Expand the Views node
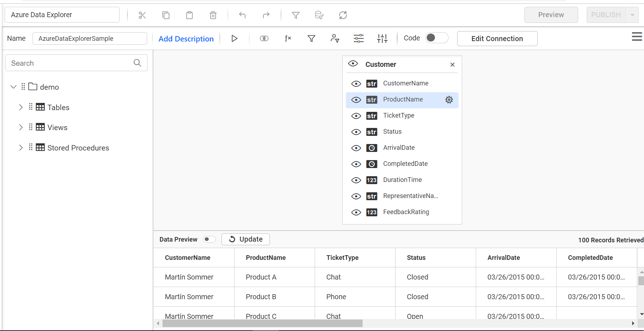 [x=21, y=127]
